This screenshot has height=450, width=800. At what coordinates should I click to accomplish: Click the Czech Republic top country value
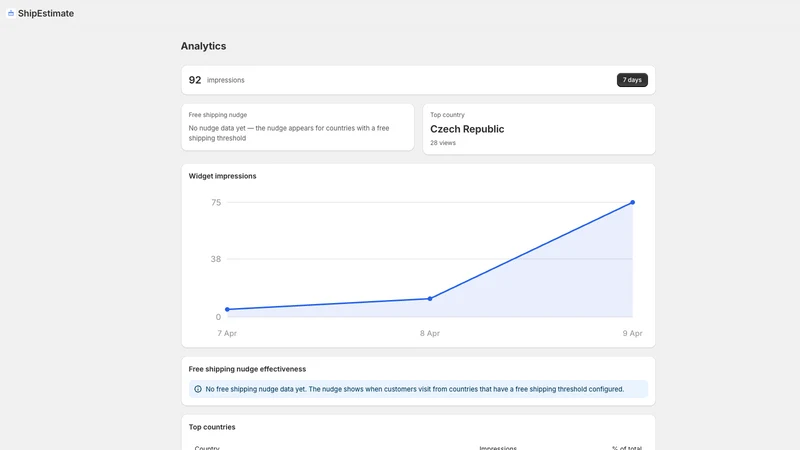(x=467, y=129)
